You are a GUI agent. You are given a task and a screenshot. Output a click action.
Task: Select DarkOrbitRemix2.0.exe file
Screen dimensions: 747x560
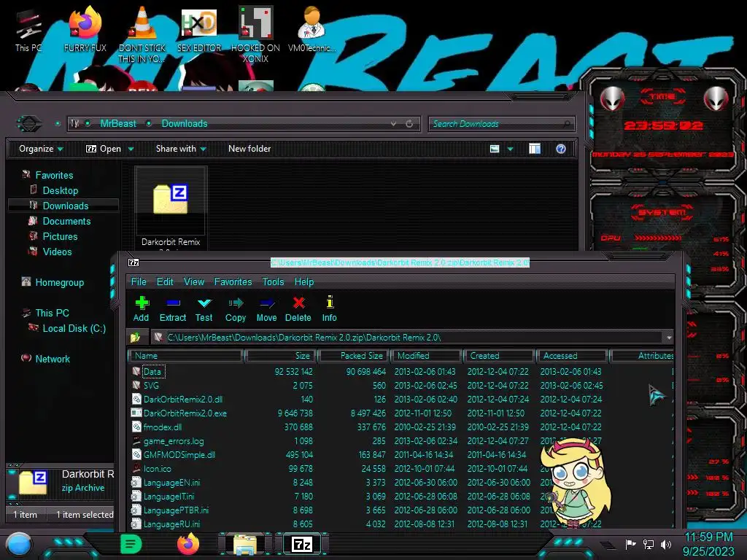185,413
